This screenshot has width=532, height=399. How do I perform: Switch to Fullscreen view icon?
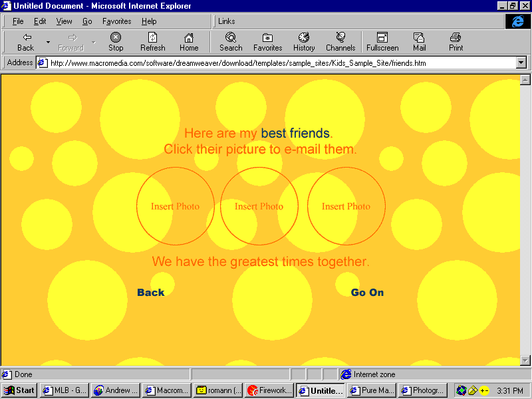pyautogui.click(x=382, y=37)
